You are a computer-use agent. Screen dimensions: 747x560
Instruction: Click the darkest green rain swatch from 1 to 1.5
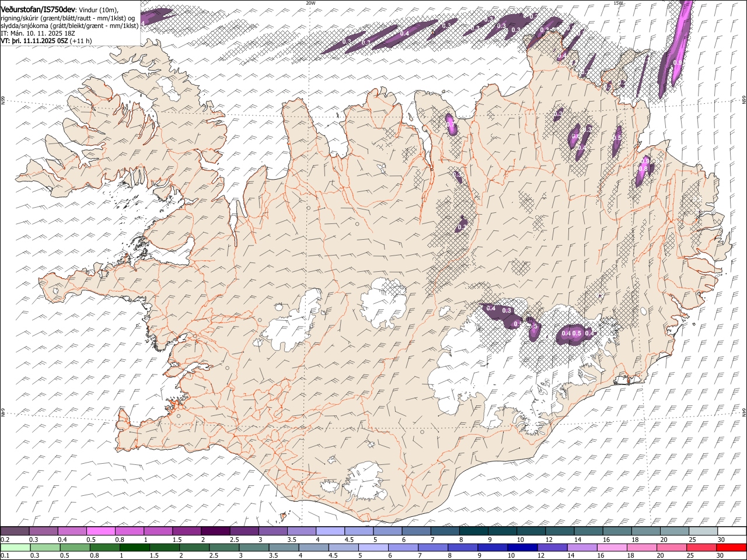[x=134, y=547]
